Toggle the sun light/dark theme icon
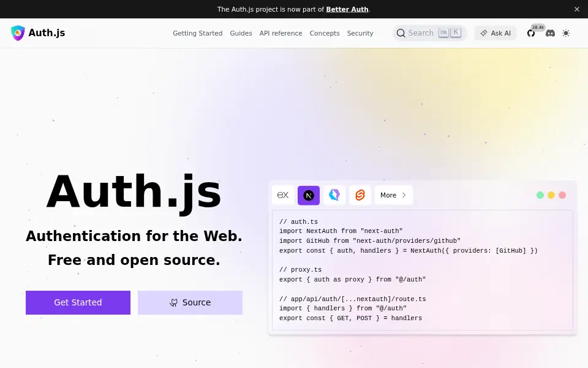This screenshot has height=368, width=588. click(566, 33)
